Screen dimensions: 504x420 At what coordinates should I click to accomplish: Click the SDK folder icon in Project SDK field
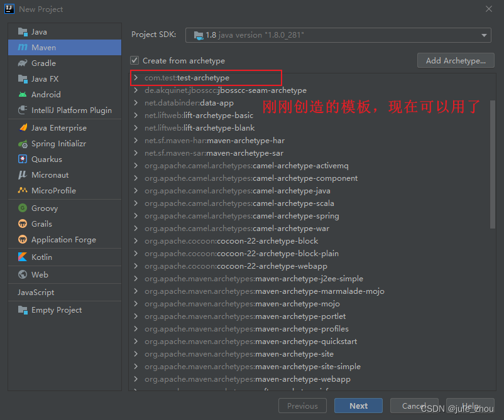(x=199, y=35)
